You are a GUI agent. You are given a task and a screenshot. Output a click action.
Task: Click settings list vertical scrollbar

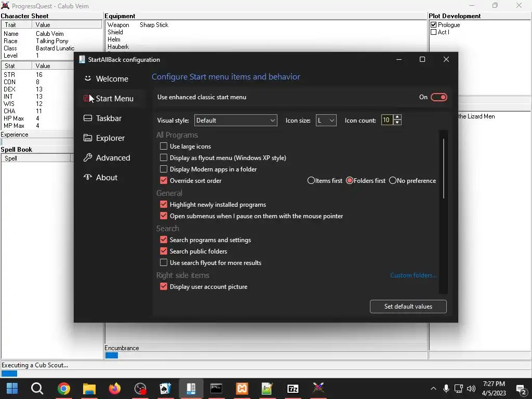tap(444, 169)
